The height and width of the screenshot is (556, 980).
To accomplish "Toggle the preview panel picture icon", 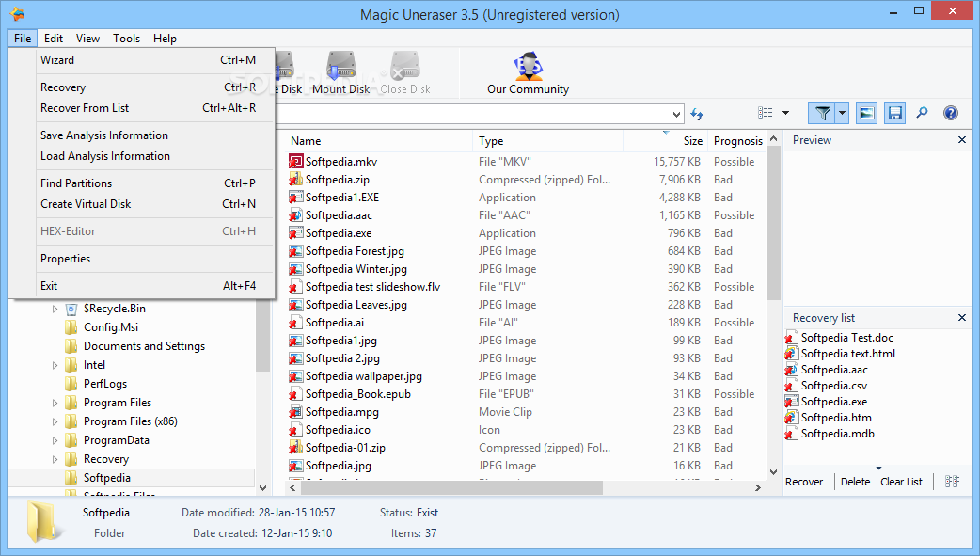I will (867, 113).
